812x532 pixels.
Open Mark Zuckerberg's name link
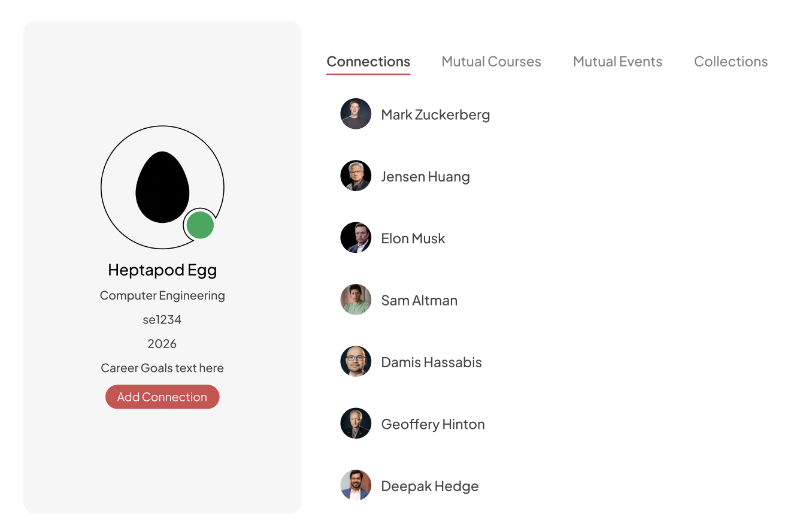[x=435, y=114]
